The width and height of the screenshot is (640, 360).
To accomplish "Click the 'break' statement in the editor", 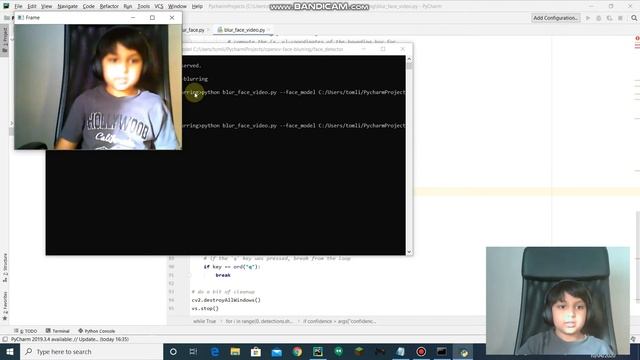I will click(x=223, y=275).
